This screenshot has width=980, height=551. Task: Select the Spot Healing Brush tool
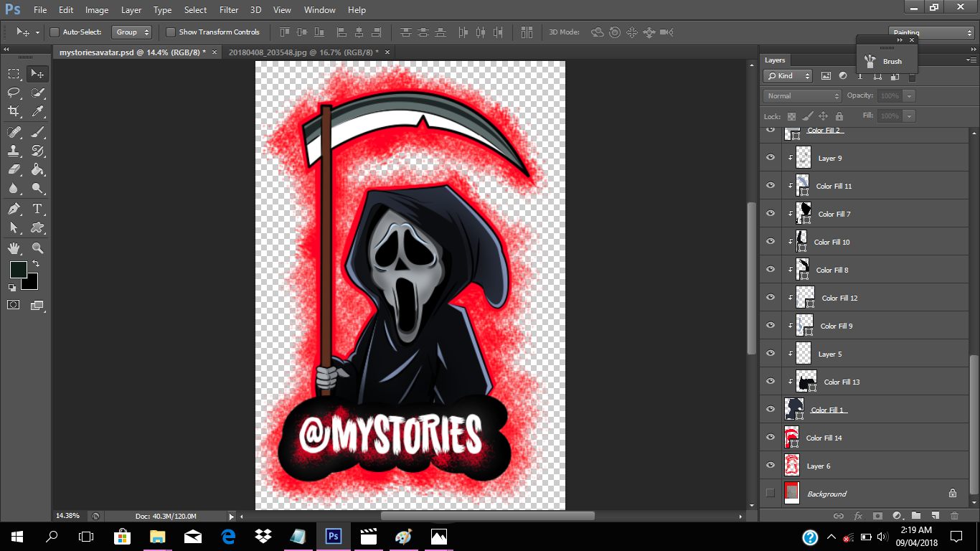(14, 132)
